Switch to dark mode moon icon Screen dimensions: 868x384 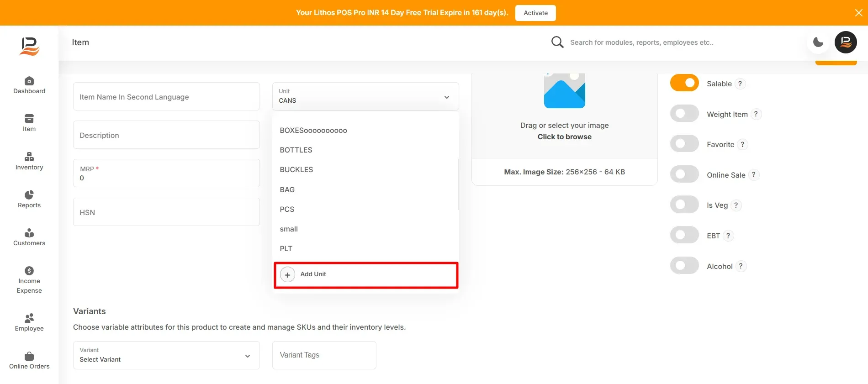(x=818, y=42)
